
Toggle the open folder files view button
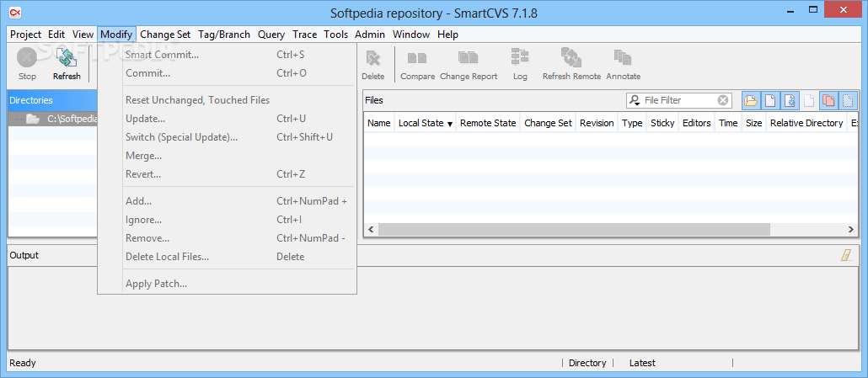click(x=751, y=100)
